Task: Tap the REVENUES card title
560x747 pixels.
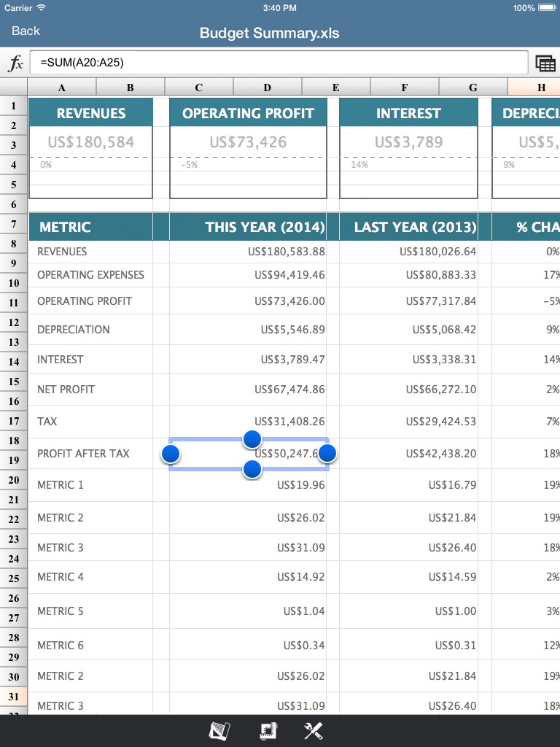Action: 91,113
